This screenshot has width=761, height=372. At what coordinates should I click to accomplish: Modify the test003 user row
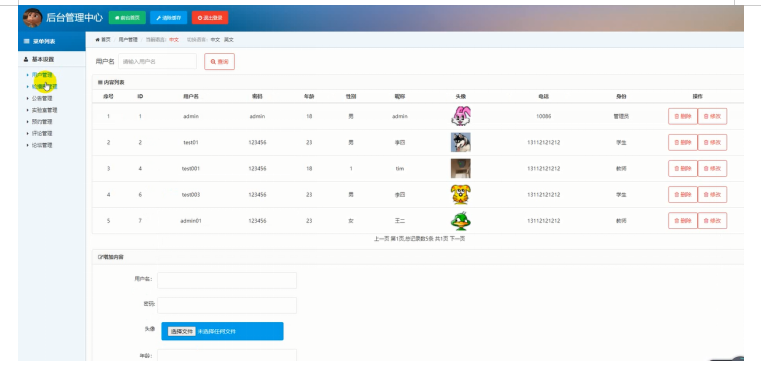(x=712, y=195)
